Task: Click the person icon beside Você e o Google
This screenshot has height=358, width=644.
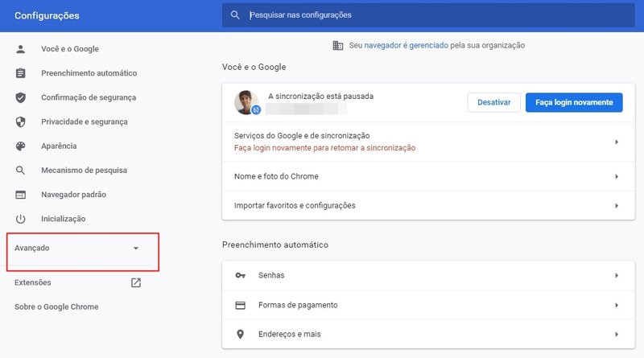Action: 21,49
